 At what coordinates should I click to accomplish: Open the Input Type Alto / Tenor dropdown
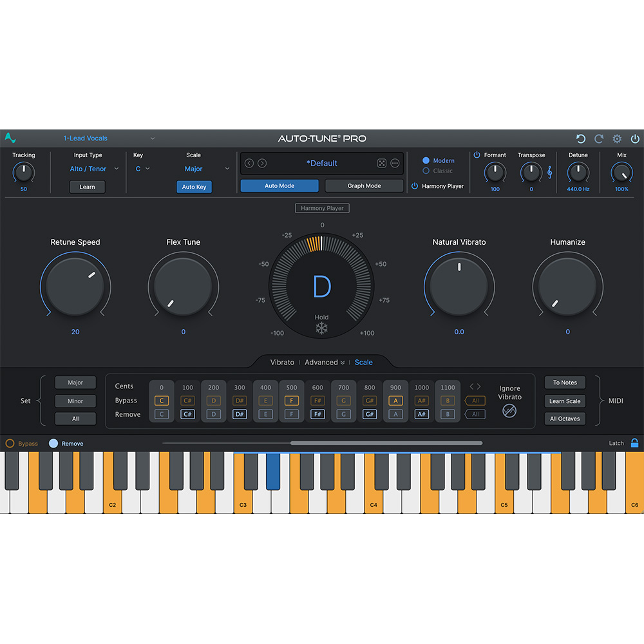pyautogui.click(x=93, y=169)
